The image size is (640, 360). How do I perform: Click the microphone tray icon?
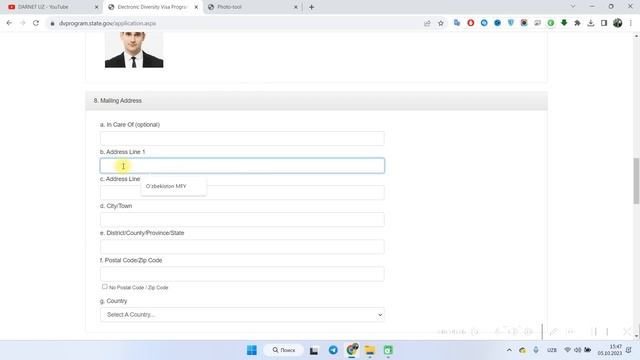[536, 350]
